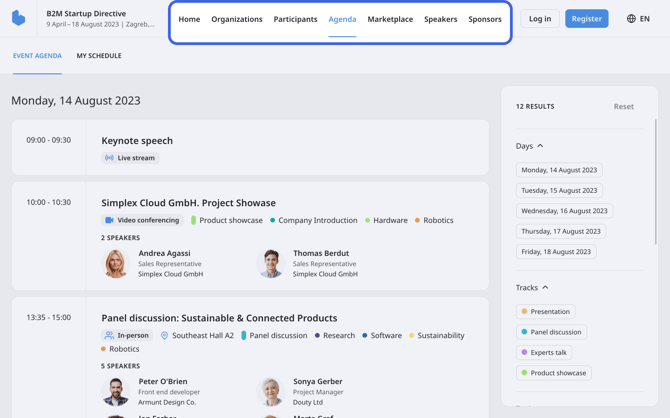Click the Live stream broadcast icon
Screen dimensions: 670x418
coord(109,158)
